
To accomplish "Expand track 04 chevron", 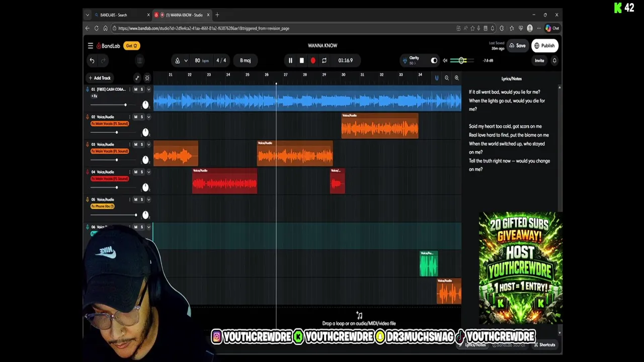I will [x=148, y=172].
